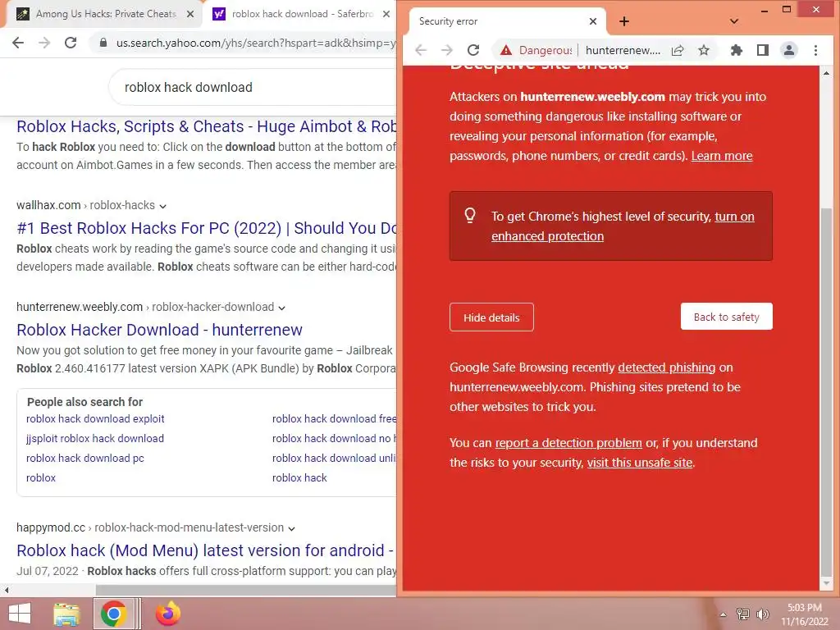Viewport: 840px width, 630px height.
Task: Open the Windows Start menu
Action: click(20, 614)
